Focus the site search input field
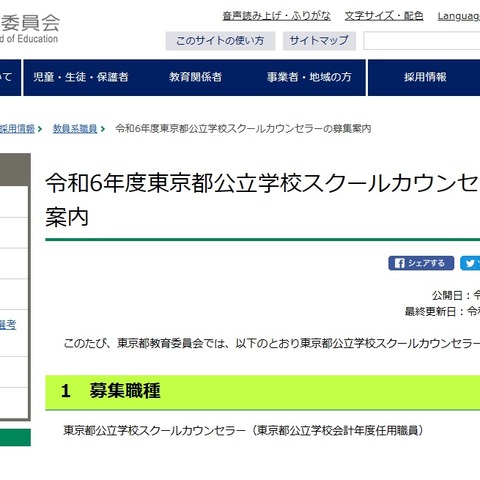This screenshot has width=480, height=480. point(422,41)
